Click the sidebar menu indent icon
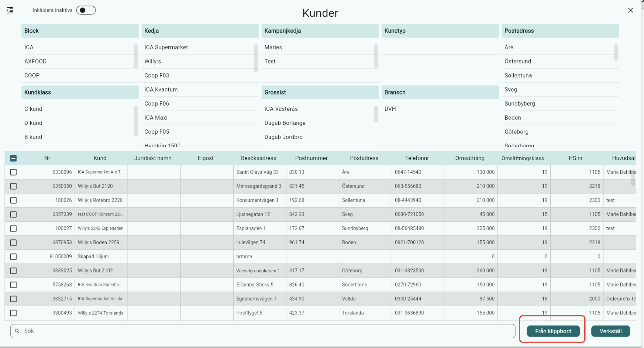The width and height of the screenshot is (644, 348). 10,10
